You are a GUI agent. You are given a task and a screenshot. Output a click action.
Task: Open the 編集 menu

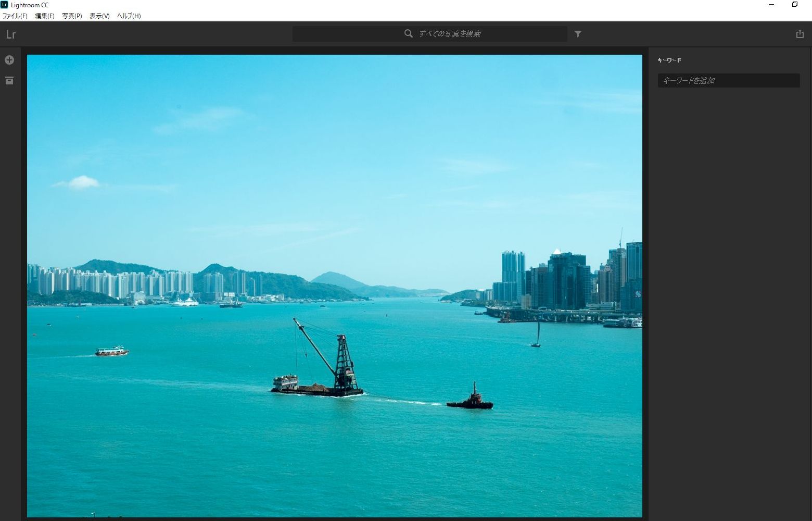pyautogui.click(x=44, y=16)
